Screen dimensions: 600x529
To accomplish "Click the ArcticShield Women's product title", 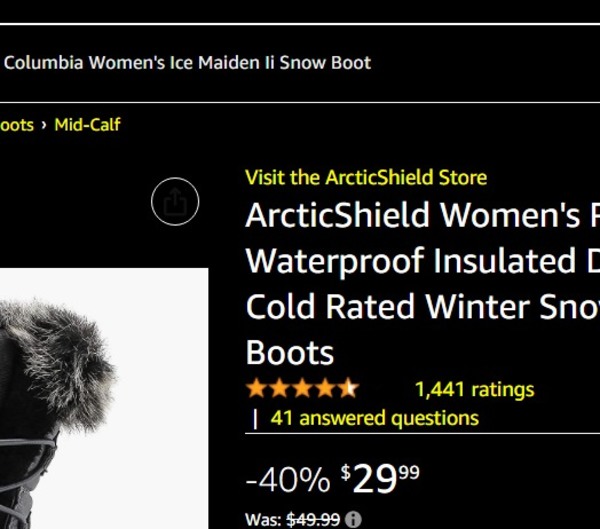I will tap(420, 283).
